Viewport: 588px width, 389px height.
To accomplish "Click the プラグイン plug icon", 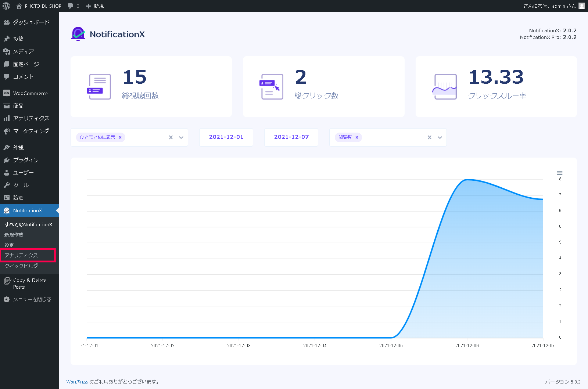I will point(7,160).
